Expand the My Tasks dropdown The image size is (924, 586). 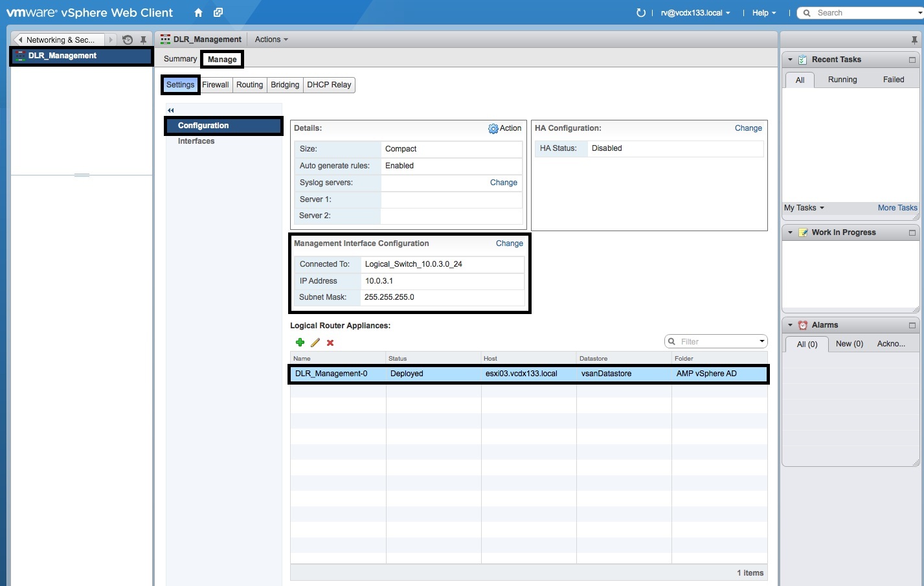point(804,208)
